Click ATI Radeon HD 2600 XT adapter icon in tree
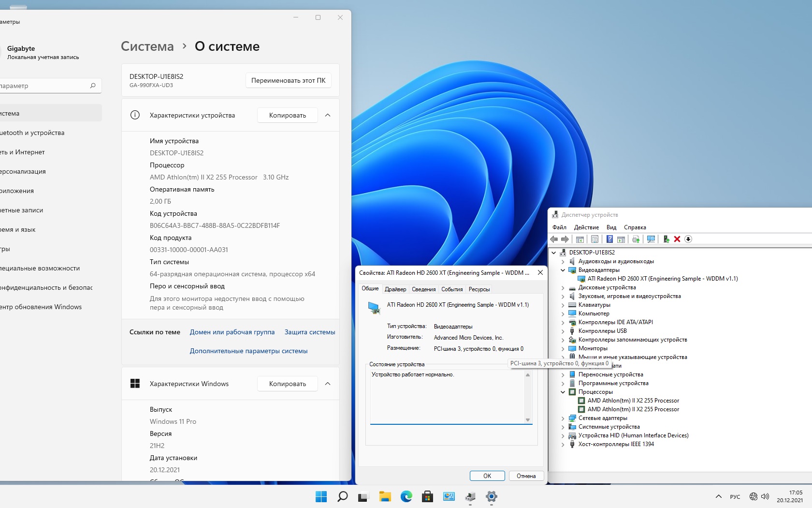Viewport: 812px width, 508px height. click(x=581, y=279)
